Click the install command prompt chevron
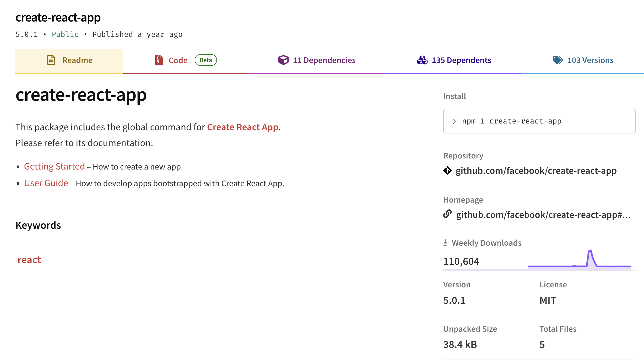 454,121
